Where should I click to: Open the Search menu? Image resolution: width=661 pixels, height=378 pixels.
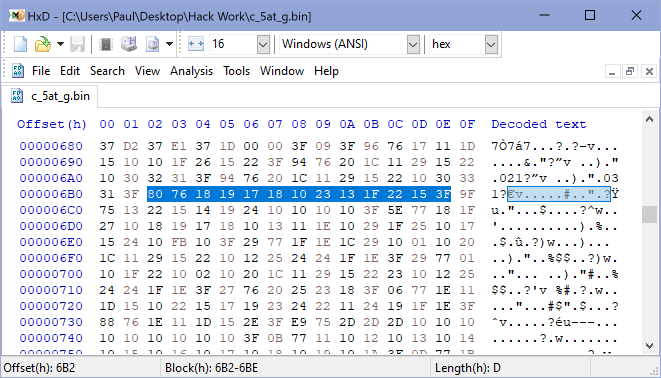point(107,71)
